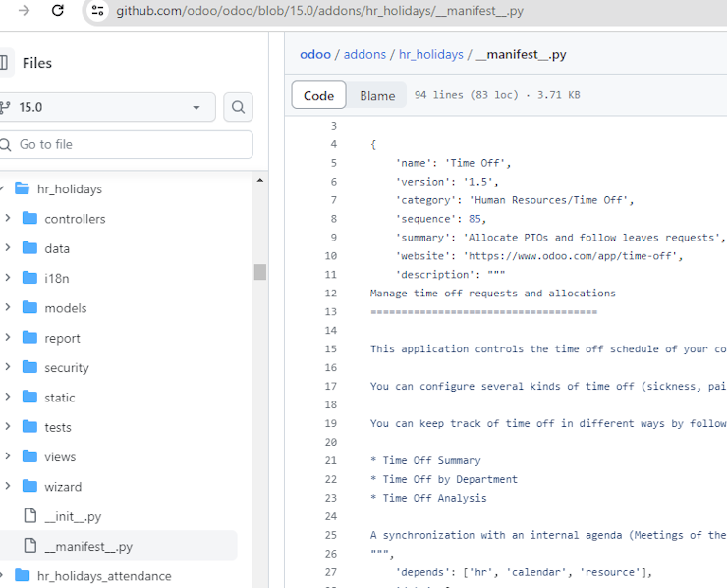The width and height of the screenshot is (727, 588).
Task: Click the tests folder icon
Action: pyautogui.click(x=29, y=427)
